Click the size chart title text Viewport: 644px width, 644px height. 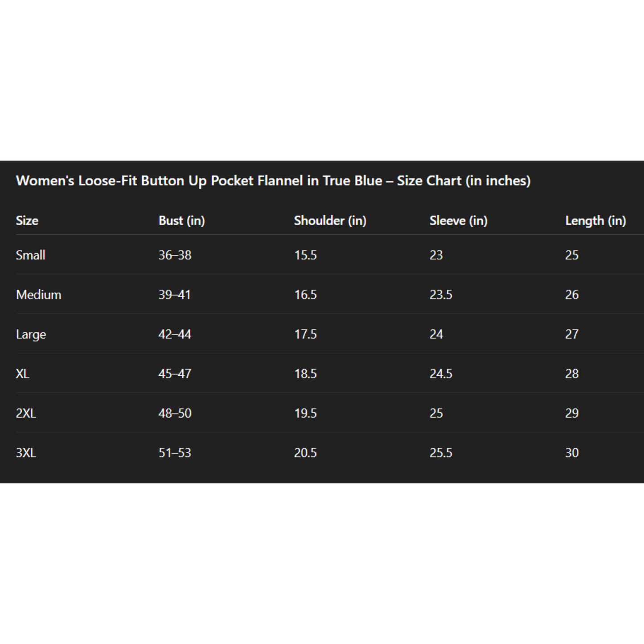tap(273, 181)
